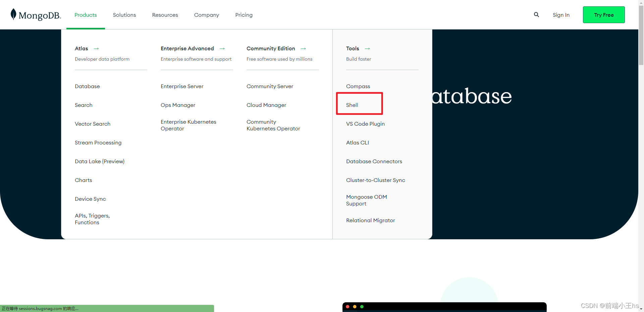This screenshot has height=312, width=644.
Task: Select Community Kubernetes Operator
Action: [x=273, y=125]
